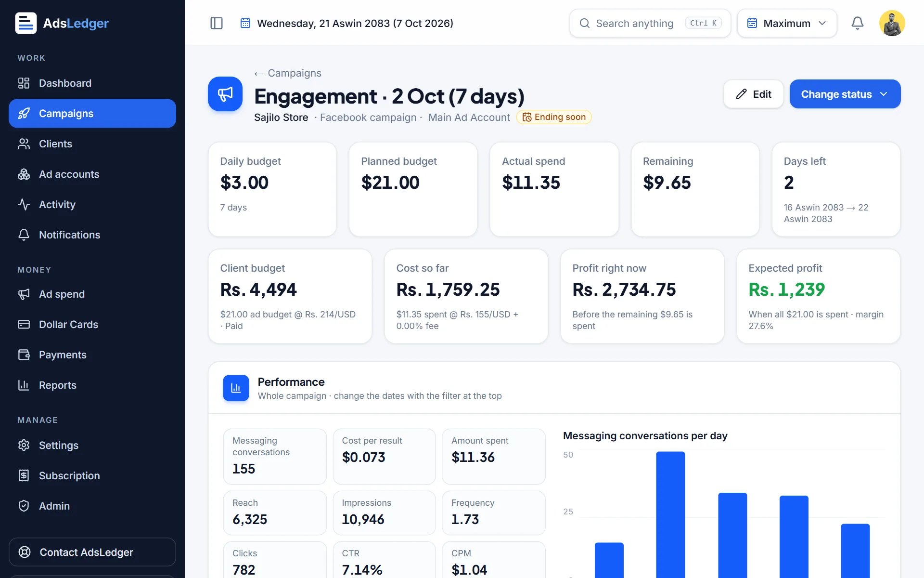This screenshot has width=924, height=578.
Task: Open the Maximum date range dropdown
Action: [x=787, y=23]
